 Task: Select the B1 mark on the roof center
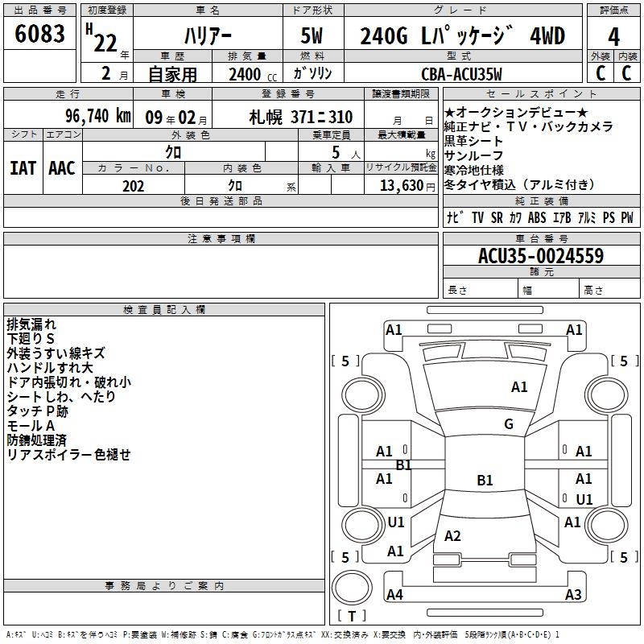[x=485, y=481]
